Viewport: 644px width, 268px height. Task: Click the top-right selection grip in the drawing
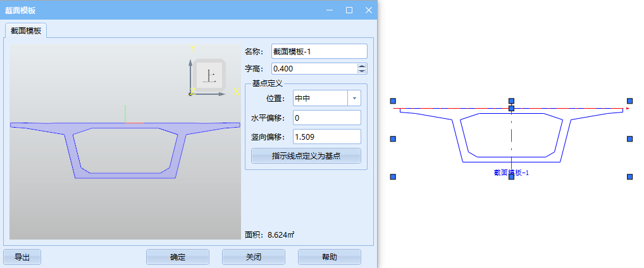(x=629, y=100)
